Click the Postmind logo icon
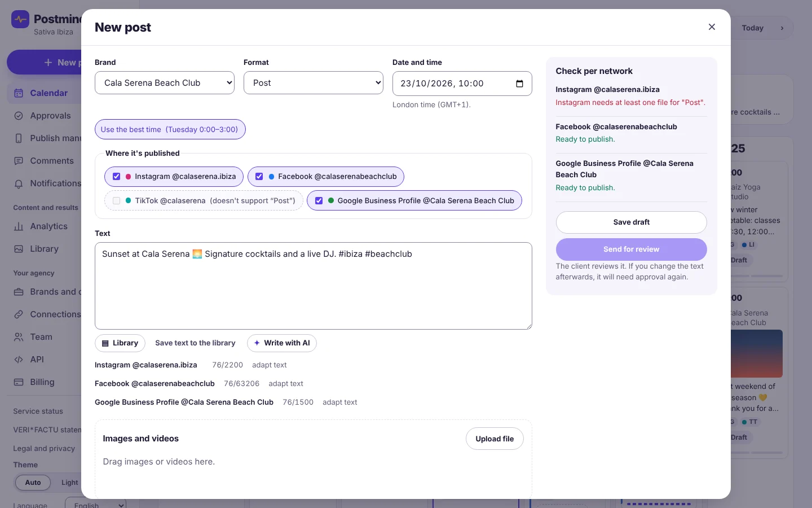This screenshot has height=508, width=812. [20, 20]
